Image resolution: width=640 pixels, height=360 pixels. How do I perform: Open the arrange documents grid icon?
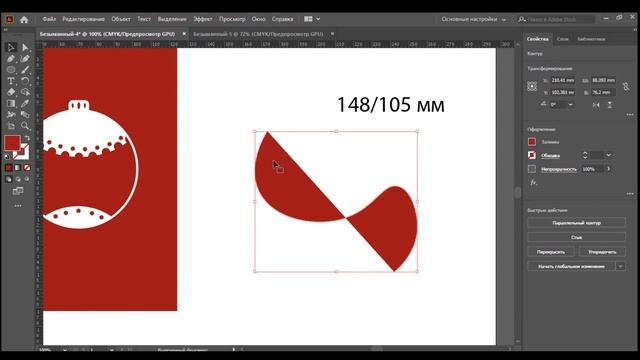308,19
